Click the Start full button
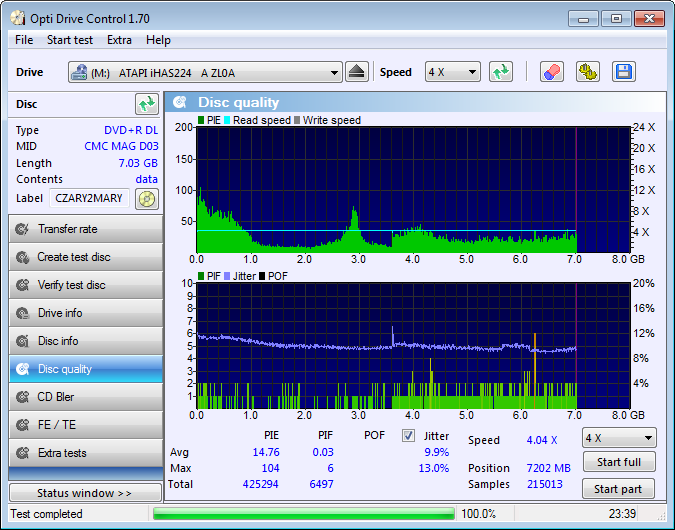The height and width of the screenshot is (530, 675). pos(619,462)
